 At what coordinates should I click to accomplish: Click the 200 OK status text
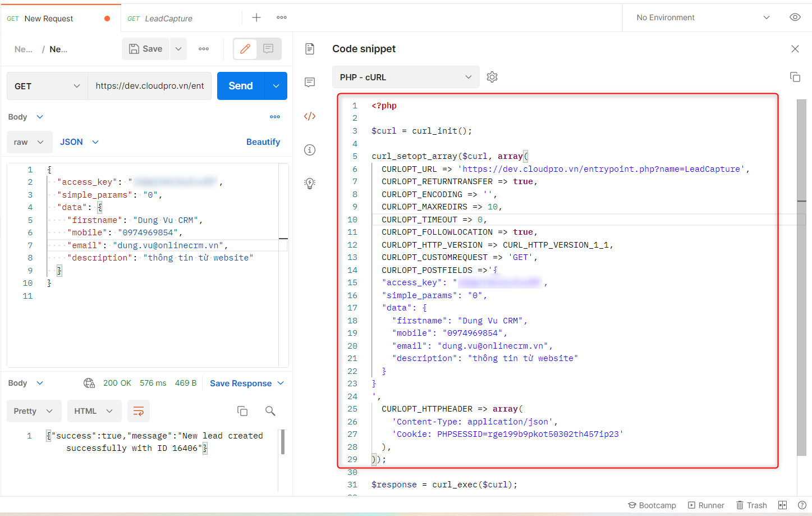click(x=117, y=383)
